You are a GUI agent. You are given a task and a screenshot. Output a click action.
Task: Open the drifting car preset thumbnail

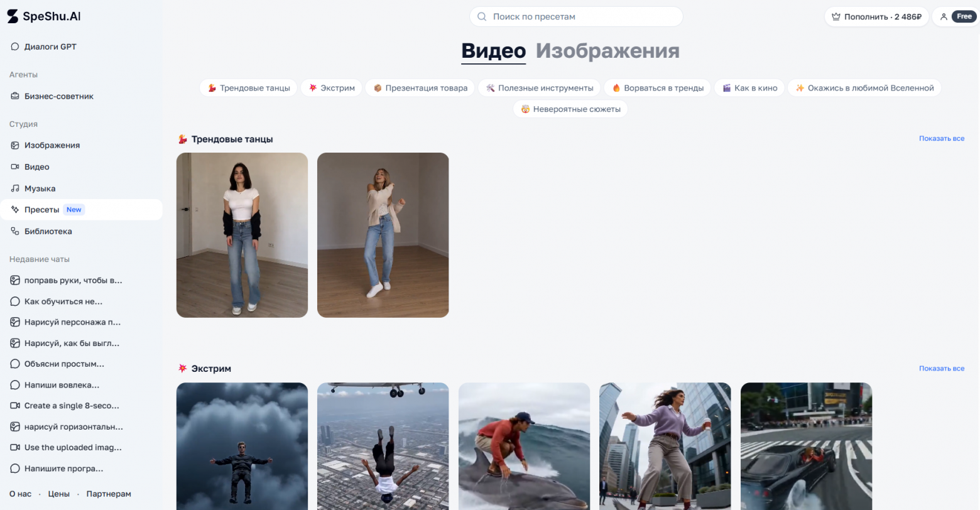pyautogui.click(x=807, y=446)
